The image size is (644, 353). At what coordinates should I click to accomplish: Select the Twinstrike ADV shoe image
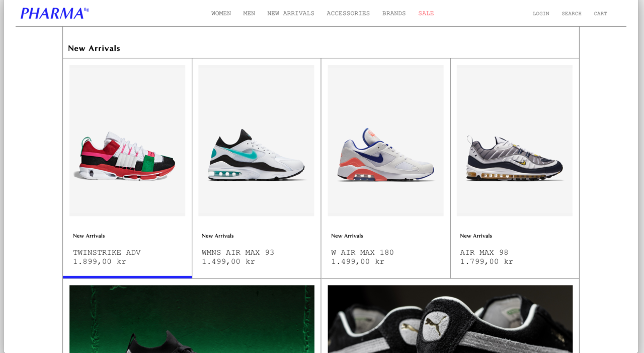(x=127, y=140)
